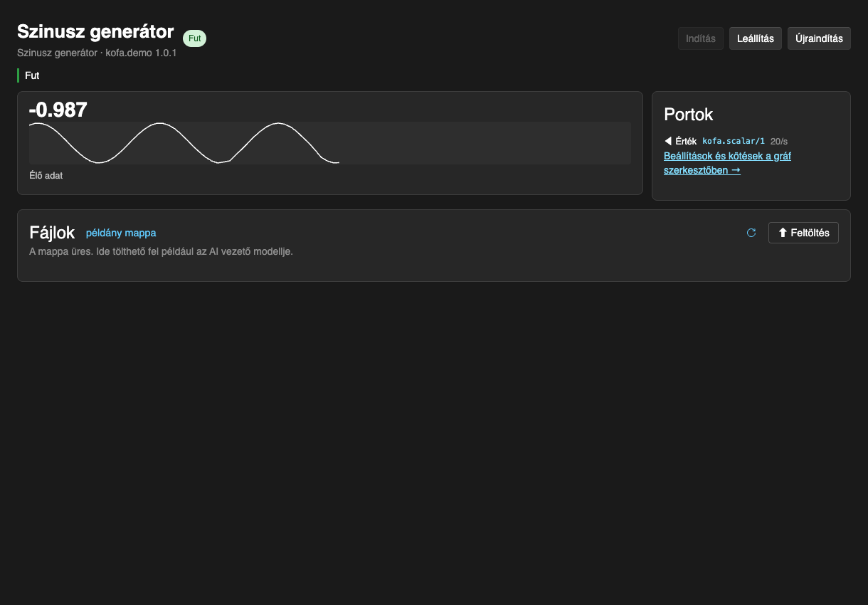868x605 pixels.
Task: Open the példány mappa link
Action: pyautogui.click(x=121, y=233)
